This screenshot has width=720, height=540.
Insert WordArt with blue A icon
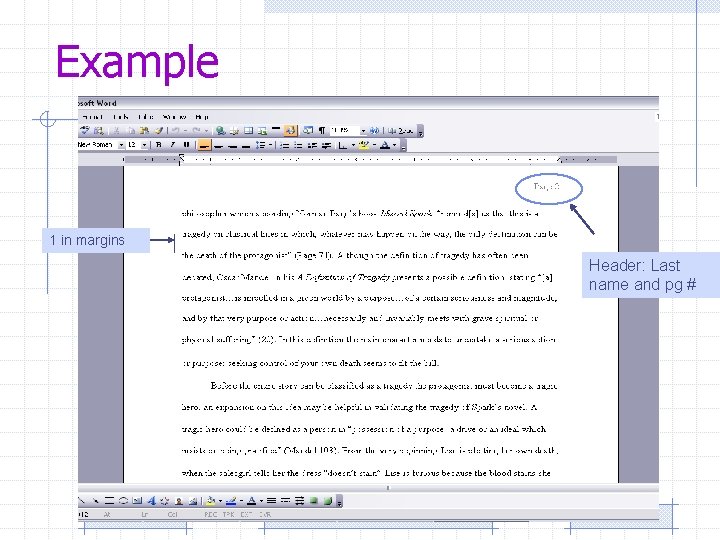(151, 501)
